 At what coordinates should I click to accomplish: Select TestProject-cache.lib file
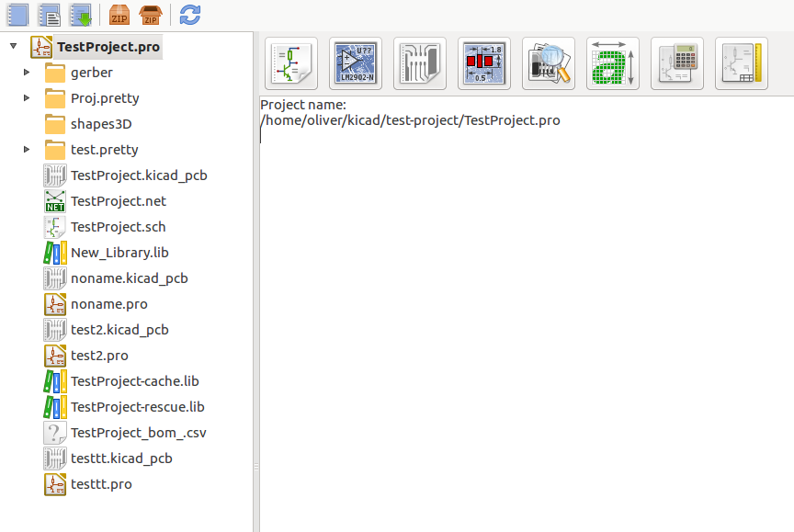click(x=135, y=381)
